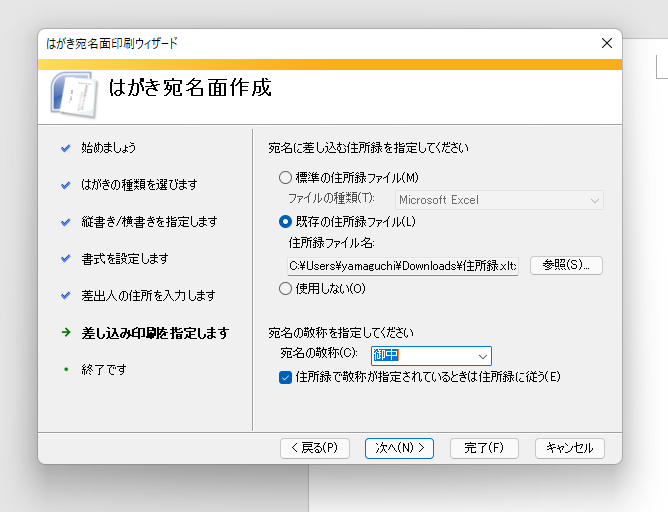Click the 戻る(P) back button

[315, 448]
